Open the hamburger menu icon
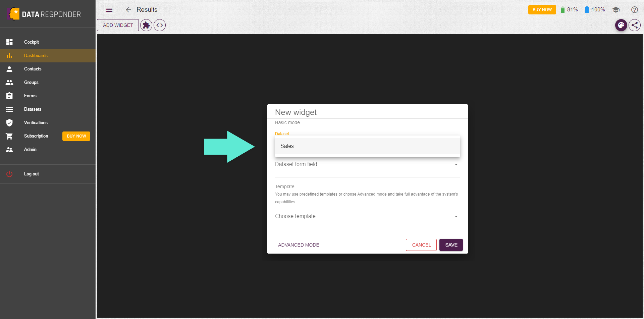The width and height of the screenshot is (644, 319). click(x=109, y=10)
